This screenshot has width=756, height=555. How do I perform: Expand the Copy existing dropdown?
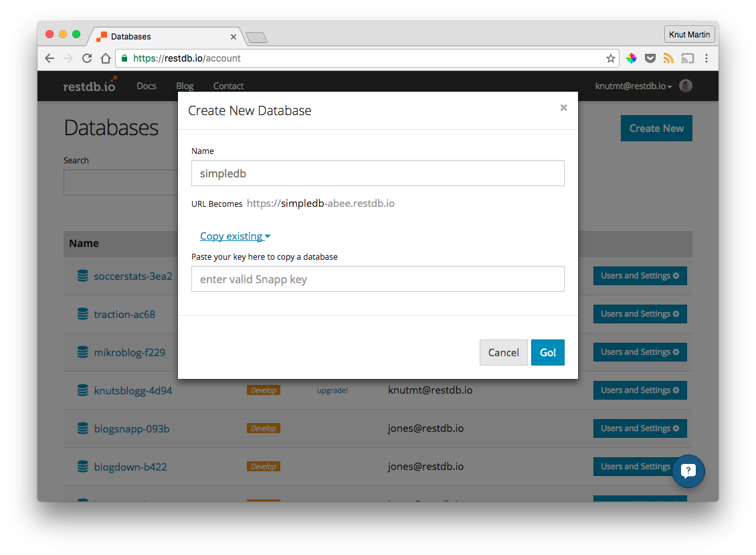pos(235,236)
